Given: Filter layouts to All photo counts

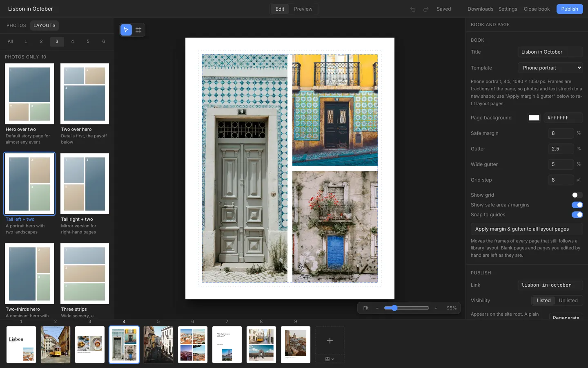Looking at the screenshot, I should click(10, 41).
